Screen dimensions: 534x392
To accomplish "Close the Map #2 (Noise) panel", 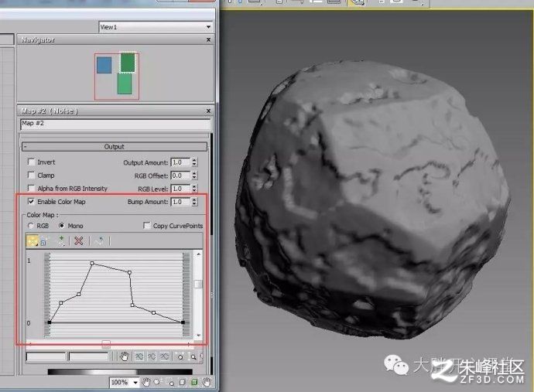I will (x=208, y=111).
